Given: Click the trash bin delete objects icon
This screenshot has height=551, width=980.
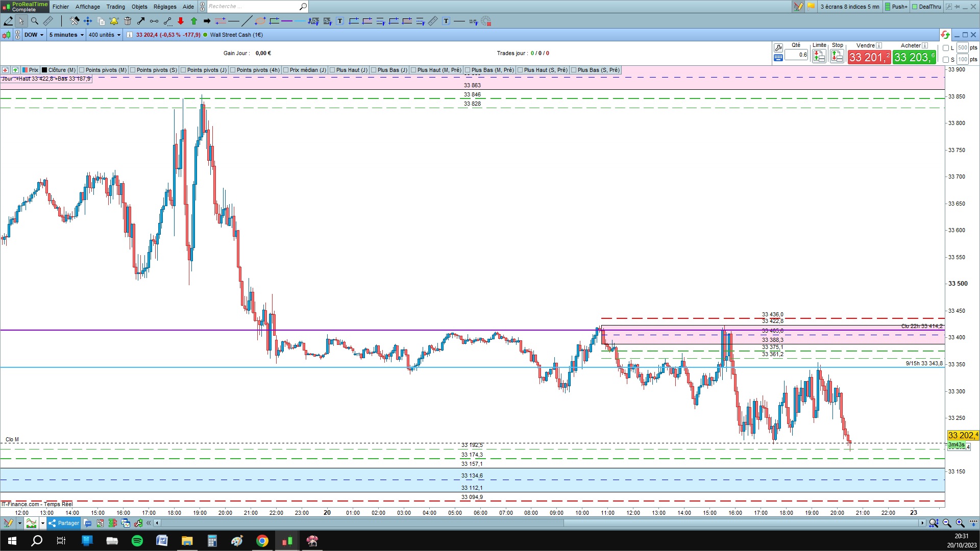Looking at the screenshot, I should click(x=128, y=21).
